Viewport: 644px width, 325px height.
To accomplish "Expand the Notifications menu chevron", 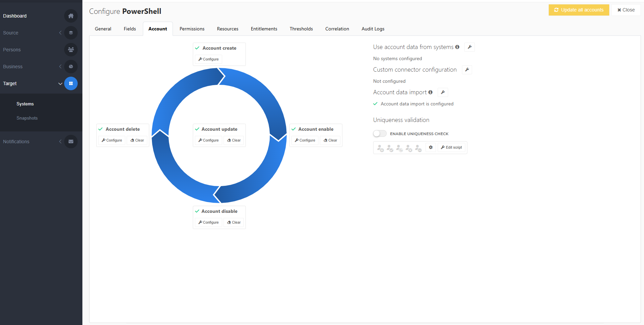I will [60, 142].
